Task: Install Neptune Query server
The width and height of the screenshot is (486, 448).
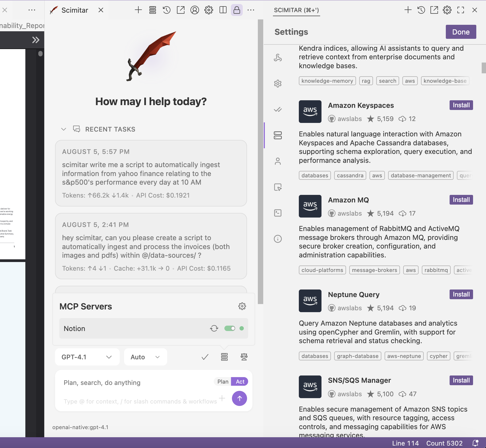Action: 461,294
